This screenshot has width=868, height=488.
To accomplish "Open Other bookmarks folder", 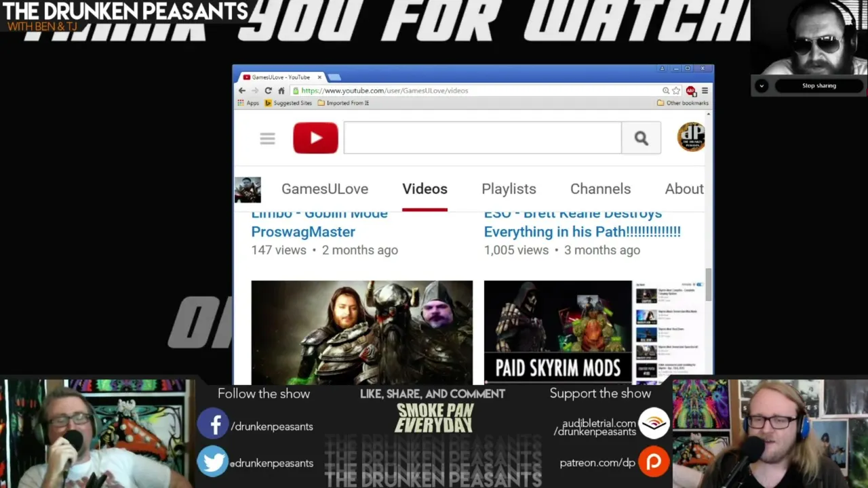I will coord(683,103).
